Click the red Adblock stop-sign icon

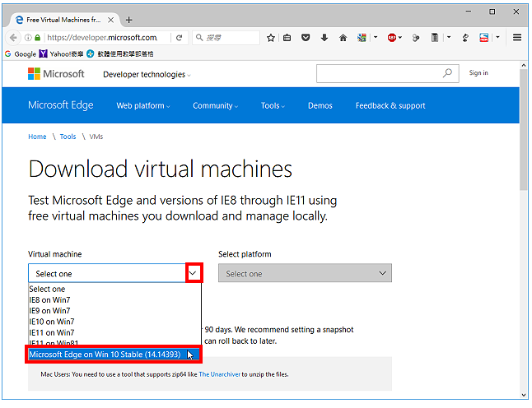pos(392,38)
